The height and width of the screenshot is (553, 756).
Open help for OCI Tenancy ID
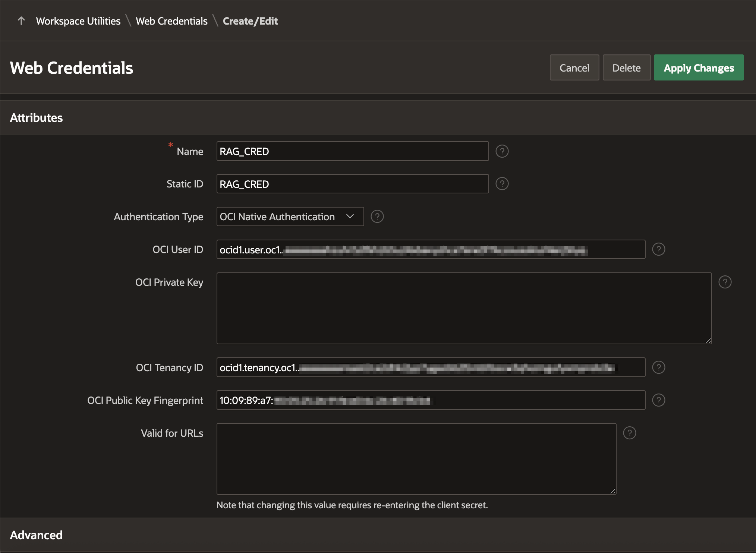[x=658, y=367]
